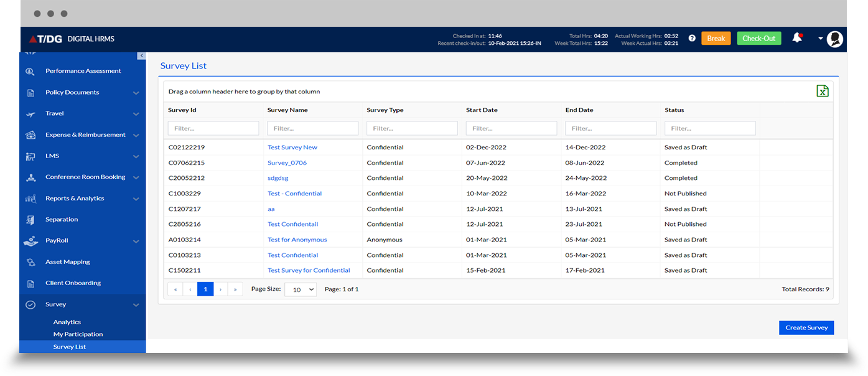
Task: Expand the Conference Room Booking chevron
Action: 136,177
